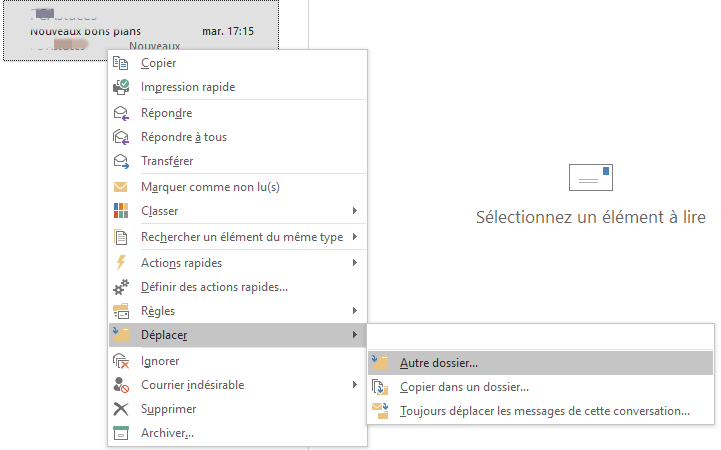Viewport: 721px width, 450px height.
Task: Click the Supprimer X icon
Action: coord(121,409)
